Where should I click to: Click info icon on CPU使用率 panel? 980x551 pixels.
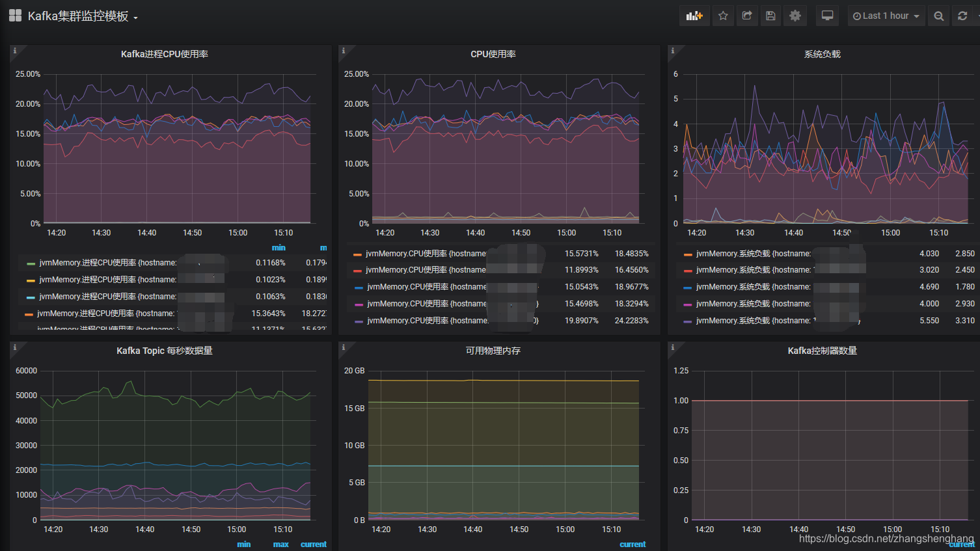pyautogui.click(x=343, y=50)
